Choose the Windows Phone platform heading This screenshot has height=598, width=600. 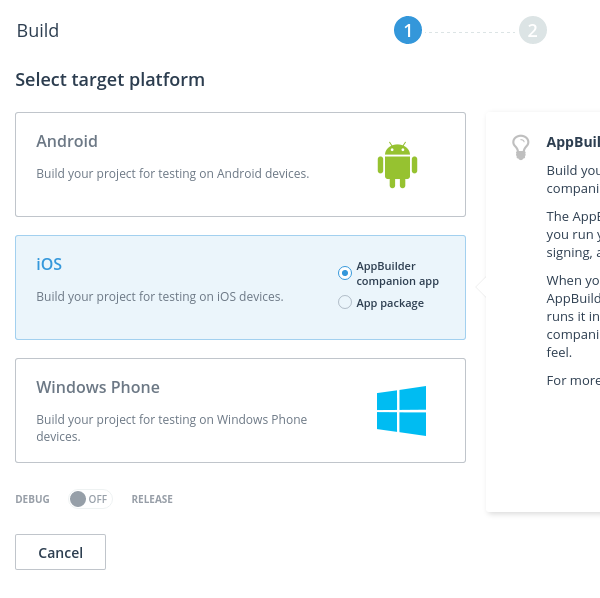[x=98, y=387]
